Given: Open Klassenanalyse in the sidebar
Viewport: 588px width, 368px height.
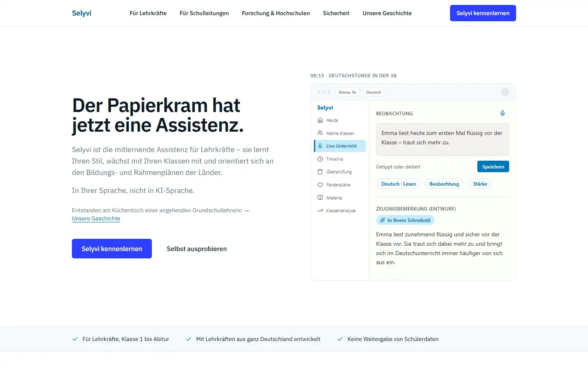Looking at the screenshot, I should click(x=340, y=211).
